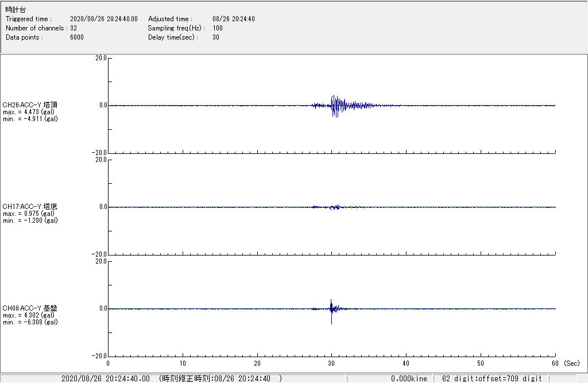
Task: Click the 30-second tick on time axis
Action: coord(331,363)
